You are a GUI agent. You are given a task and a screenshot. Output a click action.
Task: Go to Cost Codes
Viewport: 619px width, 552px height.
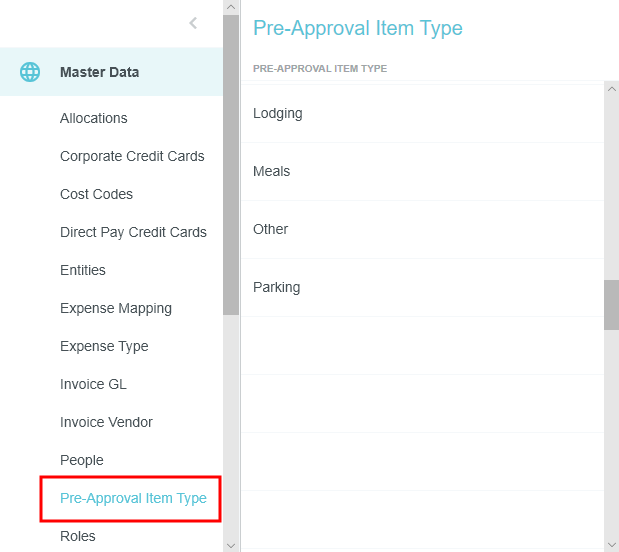coord(96,194)
